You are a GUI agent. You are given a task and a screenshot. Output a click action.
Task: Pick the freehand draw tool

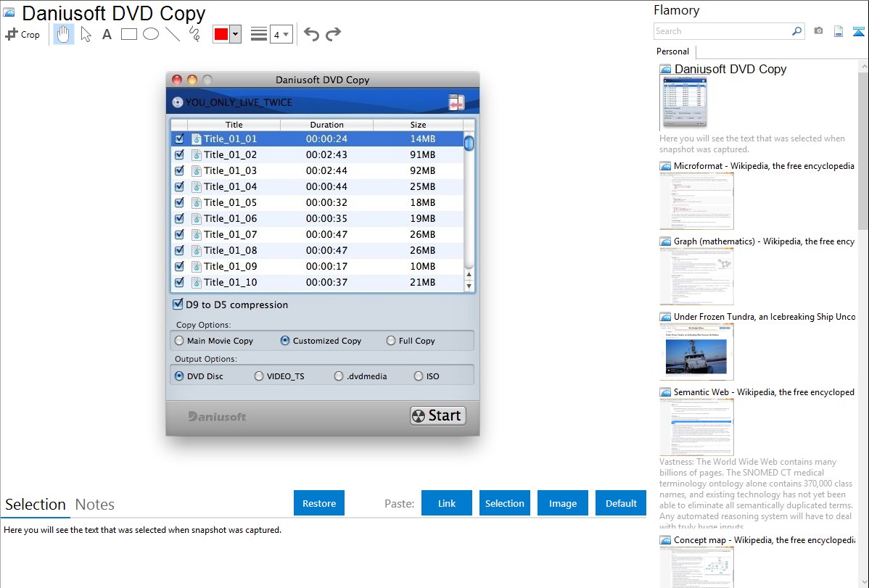(194, 34)
